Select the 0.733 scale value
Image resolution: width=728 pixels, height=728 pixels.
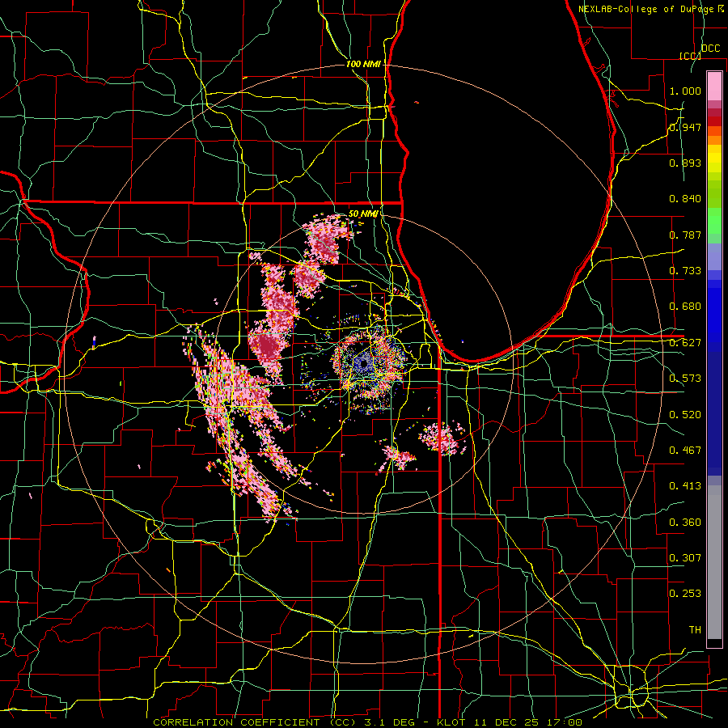(x=685, y=271)
